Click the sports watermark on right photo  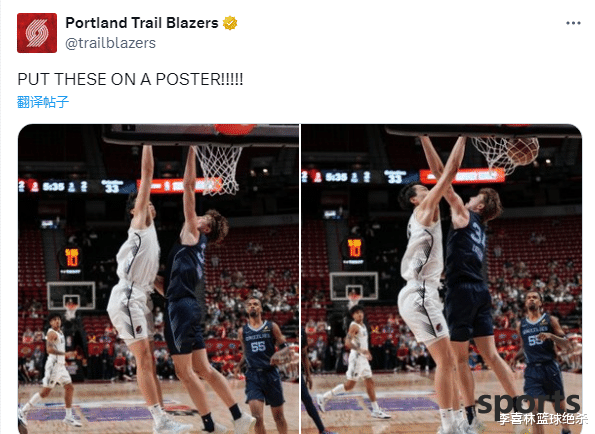point(528,404)
